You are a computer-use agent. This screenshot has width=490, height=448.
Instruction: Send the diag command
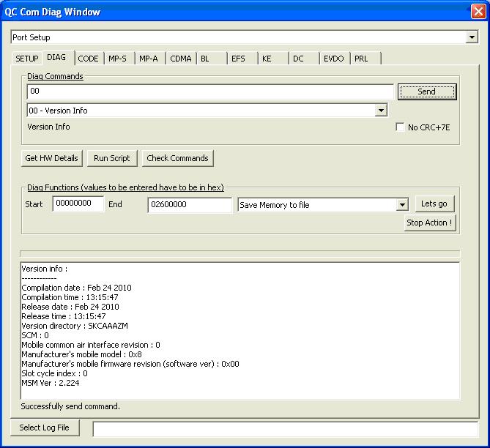tap(427, 92)
